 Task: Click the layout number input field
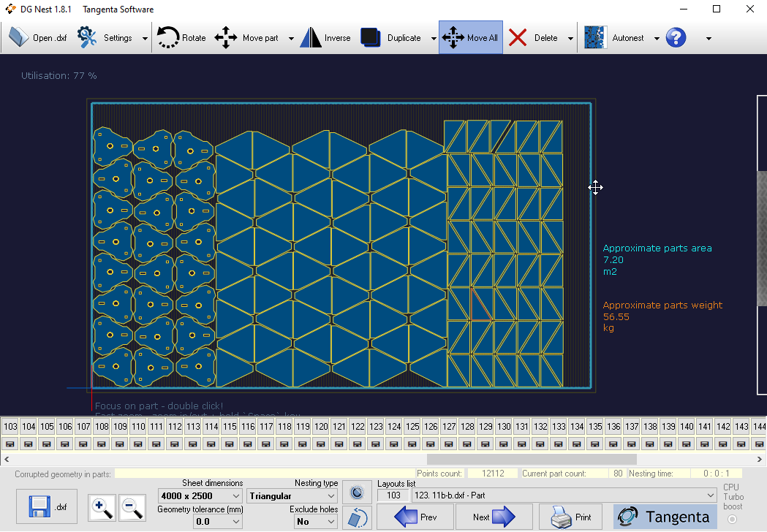pos(393,495)
